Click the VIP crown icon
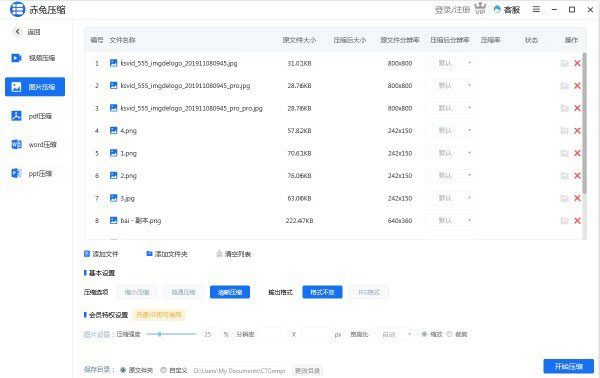600x378 pixels. pos(480,8)
